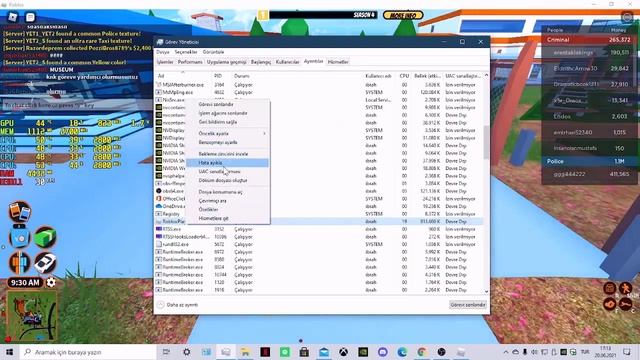640x360 pixels.
Task: Click the MORE INFO season button
Action: click(403, 16)
